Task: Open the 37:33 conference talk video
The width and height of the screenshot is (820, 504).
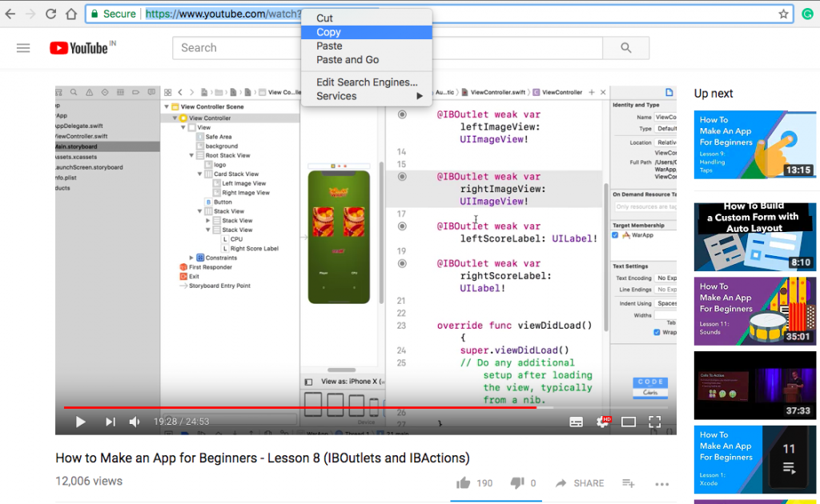Action: 754,386
